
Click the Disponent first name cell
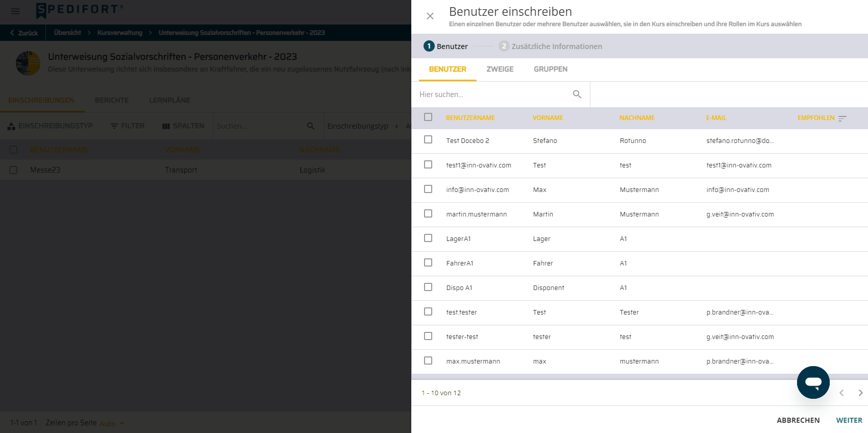pyautogui.click(x=549, y=287)
